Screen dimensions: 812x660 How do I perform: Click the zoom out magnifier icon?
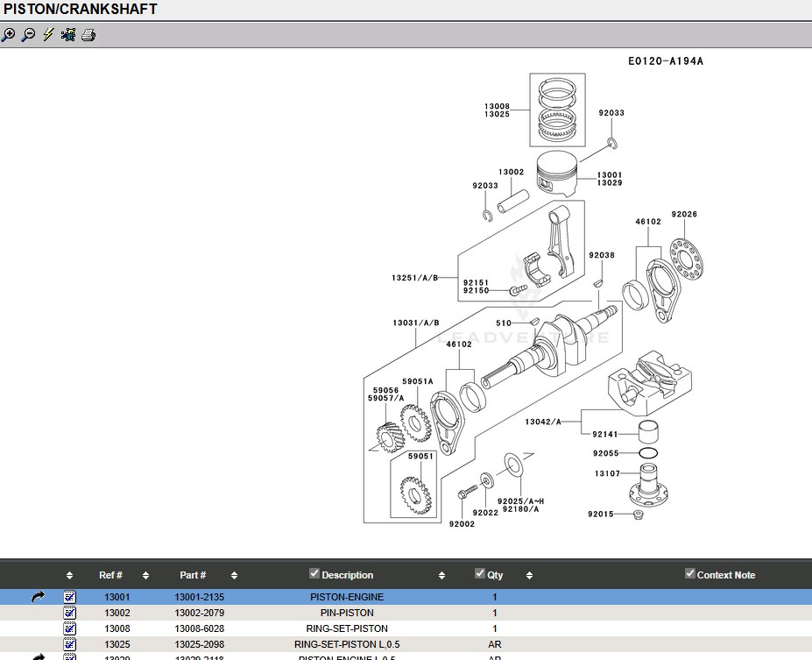28,35
